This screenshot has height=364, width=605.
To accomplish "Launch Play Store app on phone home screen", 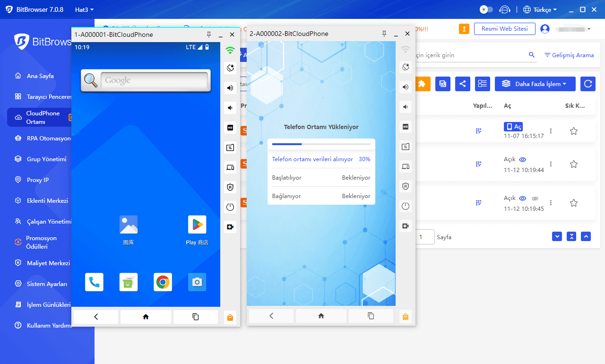I will [x=197, y=225].
